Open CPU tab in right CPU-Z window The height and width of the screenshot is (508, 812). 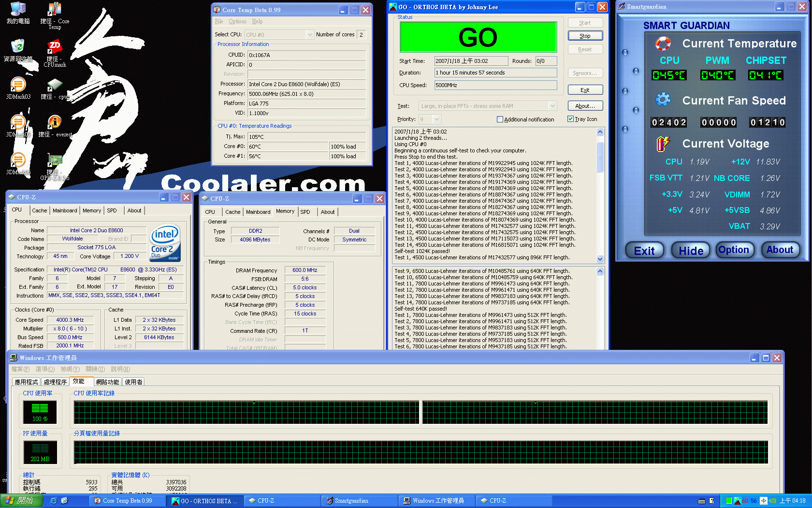(210, 212)
